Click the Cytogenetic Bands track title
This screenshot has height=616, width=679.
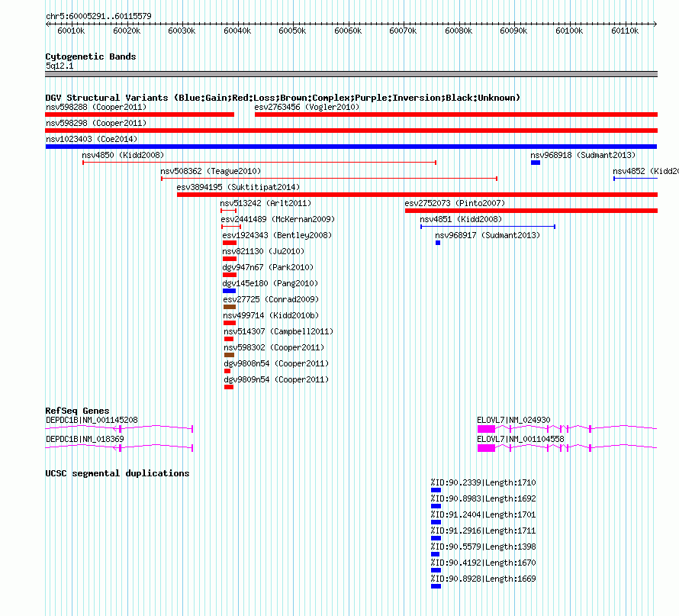91,56
